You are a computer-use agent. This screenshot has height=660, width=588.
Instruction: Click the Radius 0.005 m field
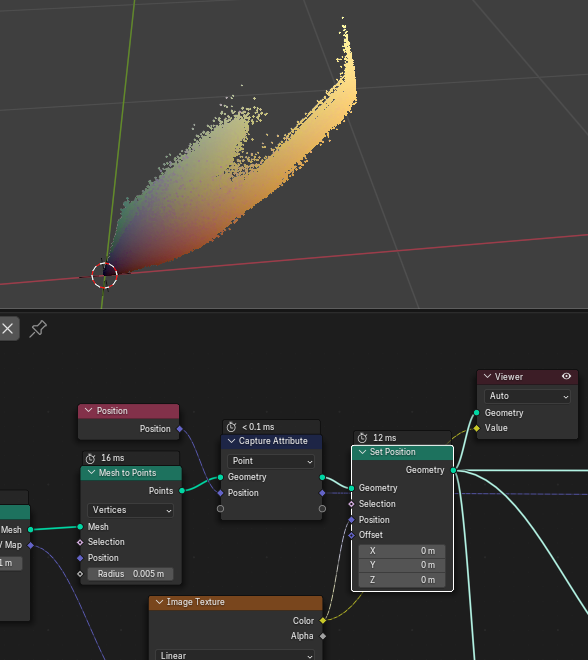click(x=130, y=574)
